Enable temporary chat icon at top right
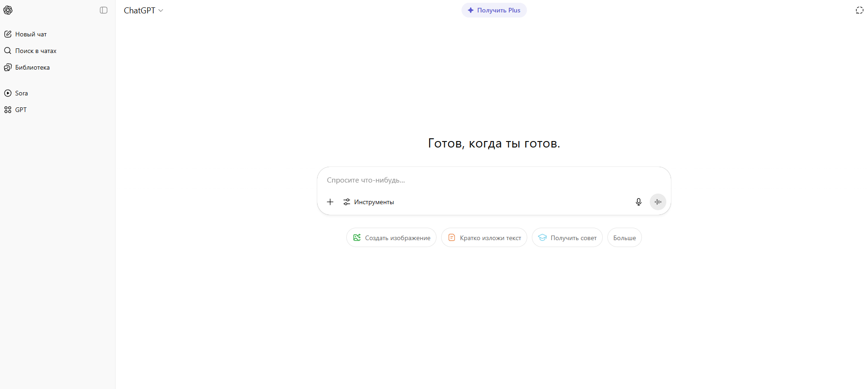Viewport: 868px width, 389px height. click(859, 10)
